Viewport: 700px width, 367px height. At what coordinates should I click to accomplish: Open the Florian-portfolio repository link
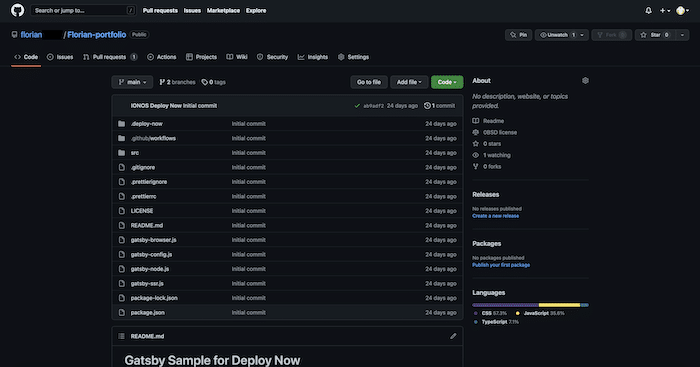96,34
